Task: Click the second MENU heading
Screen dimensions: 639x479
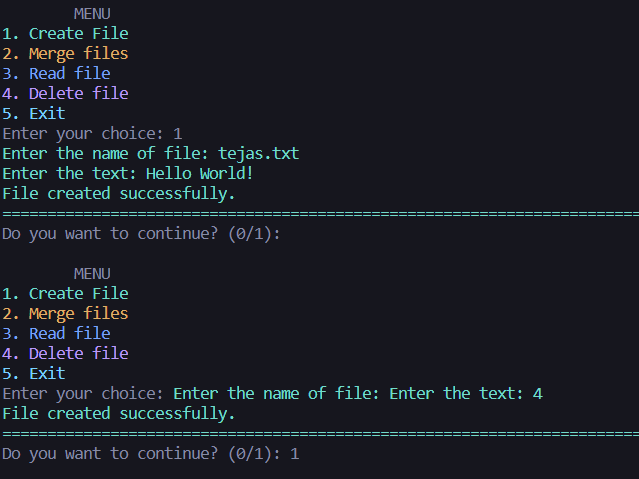Action: (x=92, y=274)
